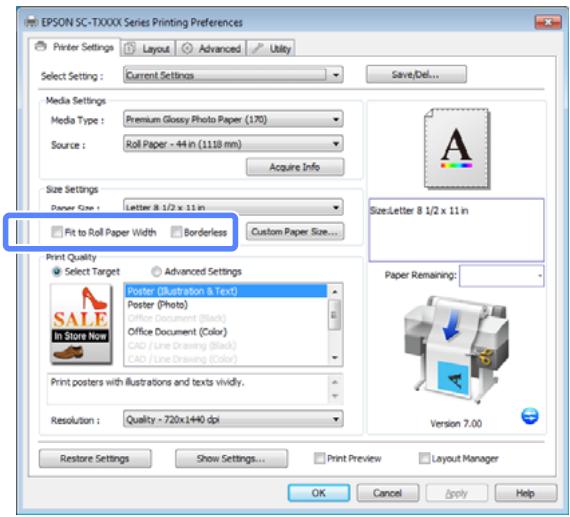The width and height of the screenshot is (570, 517).
Task: Click target list scrollbar down arrow
Action: pos(335,358)
